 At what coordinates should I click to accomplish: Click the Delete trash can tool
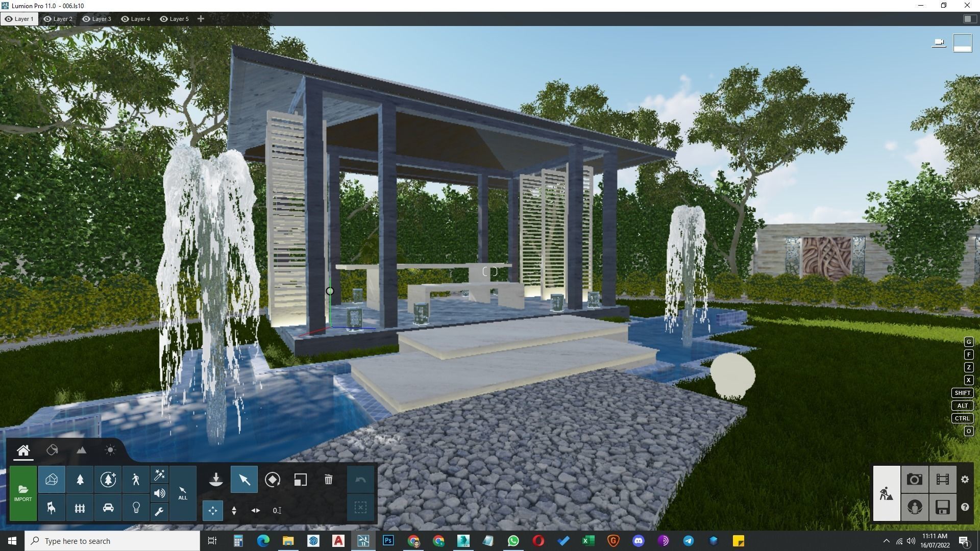pyautogui.click(x=328, y=480)
